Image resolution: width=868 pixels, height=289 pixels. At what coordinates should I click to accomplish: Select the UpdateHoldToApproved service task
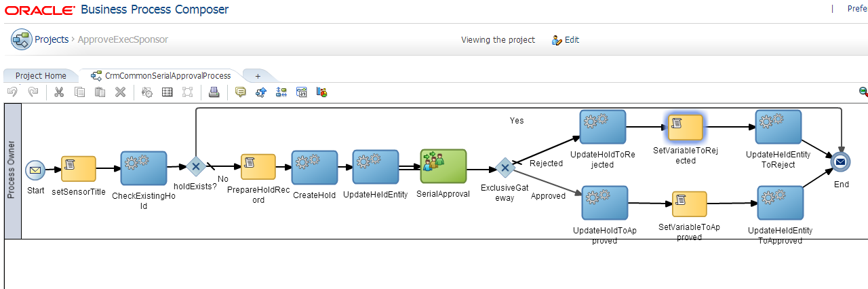(x=605, y=203)
